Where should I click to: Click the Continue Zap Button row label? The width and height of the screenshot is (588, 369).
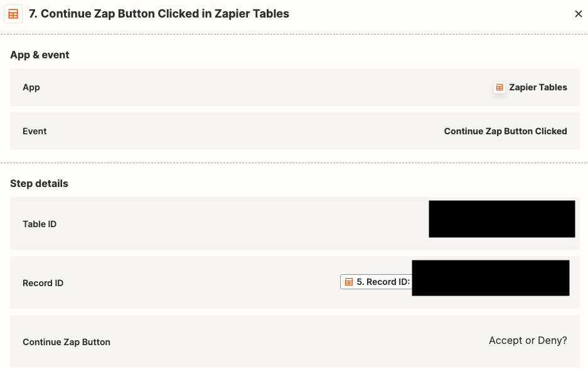click(x=67, y=342)
